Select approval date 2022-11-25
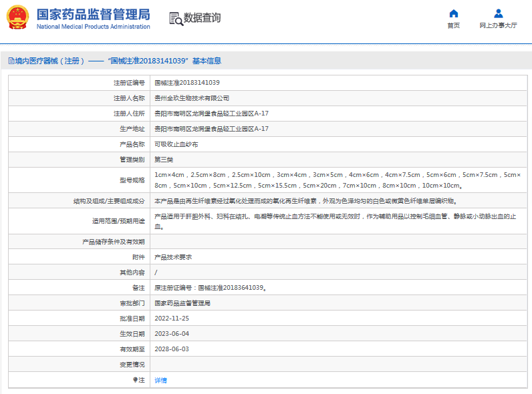 (x=172, y=319)
